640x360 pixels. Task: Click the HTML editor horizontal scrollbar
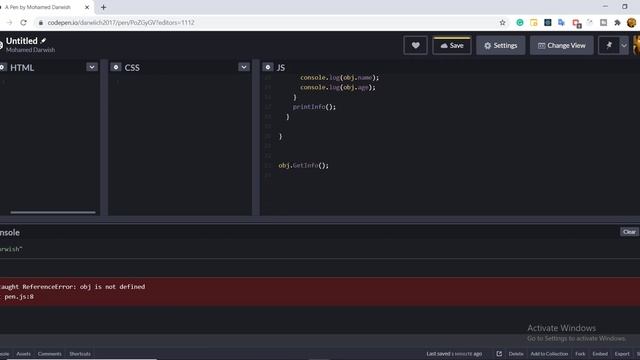point(53,212)
